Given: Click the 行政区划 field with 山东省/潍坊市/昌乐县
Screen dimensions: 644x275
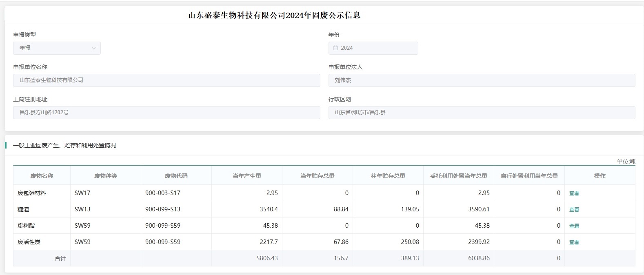Looking at the screenshot, I should coord(482,113).
